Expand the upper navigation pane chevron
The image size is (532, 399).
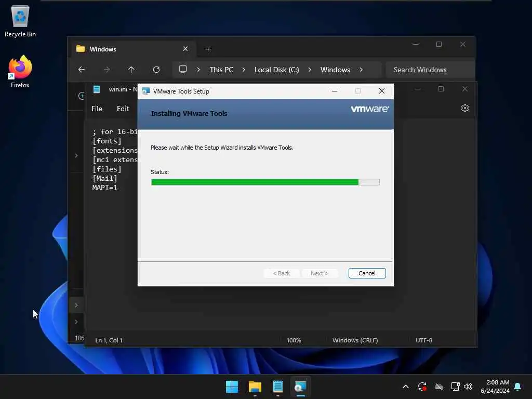(76, 155)
